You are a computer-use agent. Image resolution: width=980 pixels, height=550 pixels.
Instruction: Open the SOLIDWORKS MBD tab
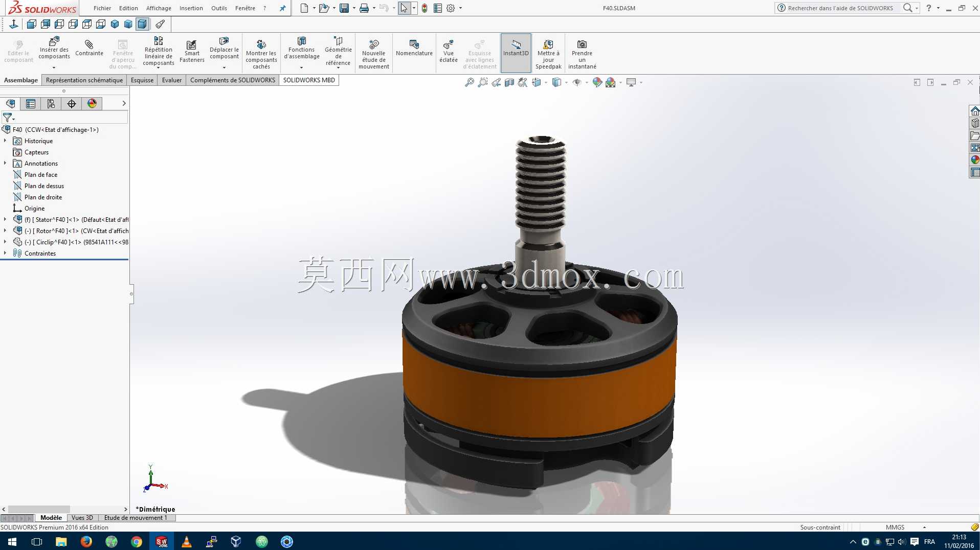[x=309, y=80]
